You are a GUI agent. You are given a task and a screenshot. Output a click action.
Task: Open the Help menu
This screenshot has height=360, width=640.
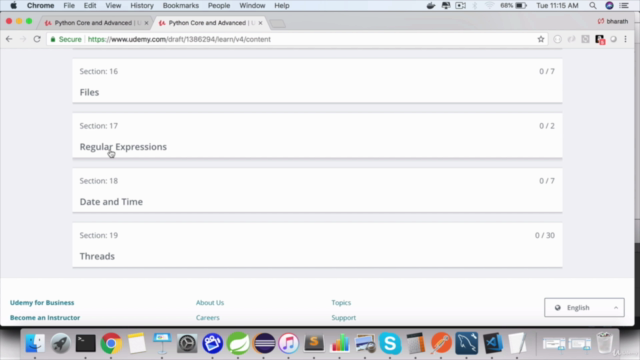click(282, 6)
